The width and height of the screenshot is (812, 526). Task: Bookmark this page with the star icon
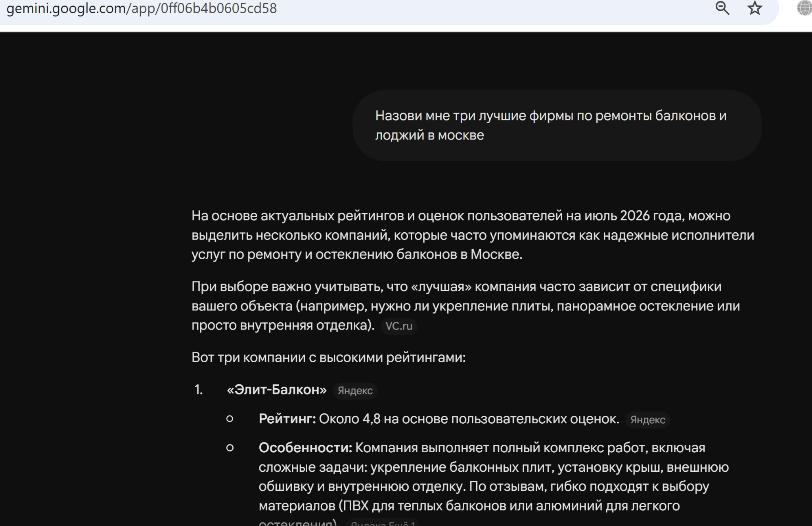point(755,8)
